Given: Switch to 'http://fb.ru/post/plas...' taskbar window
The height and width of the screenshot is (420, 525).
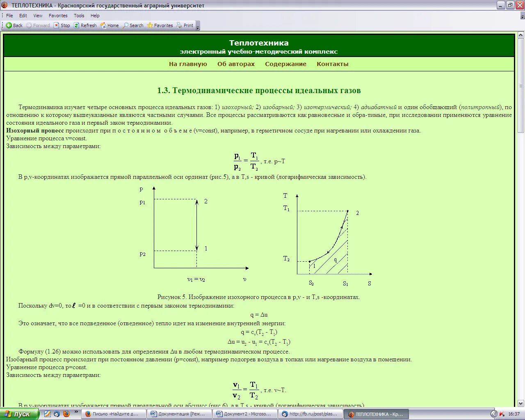Looking at the screenshot, I should tap(310, 414).
